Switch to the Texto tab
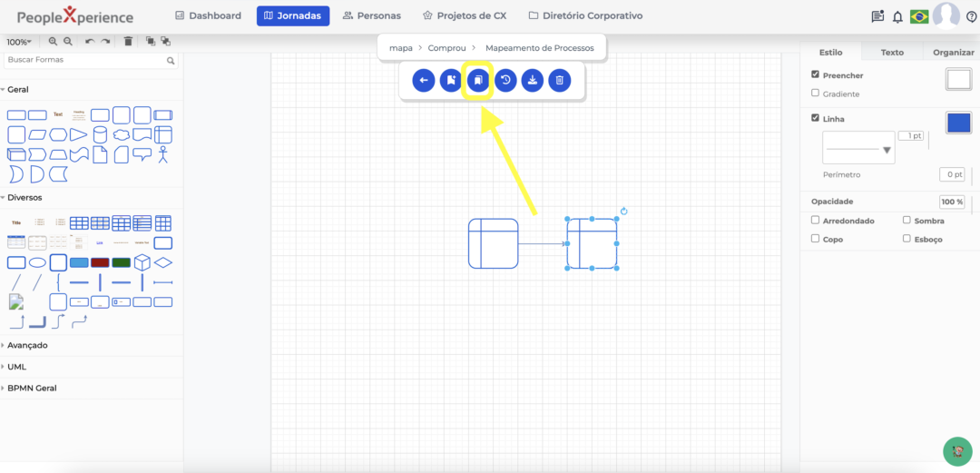Screen dimensions: 980x473 pos(892,53)
